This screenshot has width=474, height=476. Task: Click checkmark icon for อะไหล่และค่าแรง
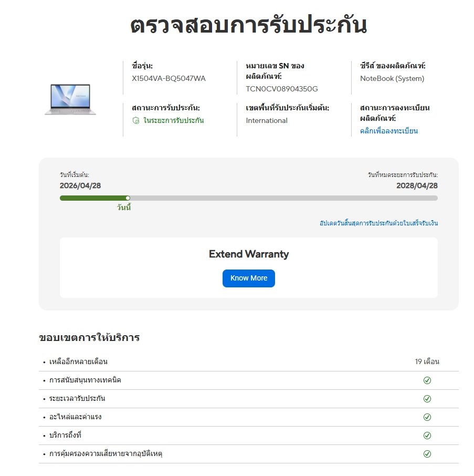click(x=427, y=417)
